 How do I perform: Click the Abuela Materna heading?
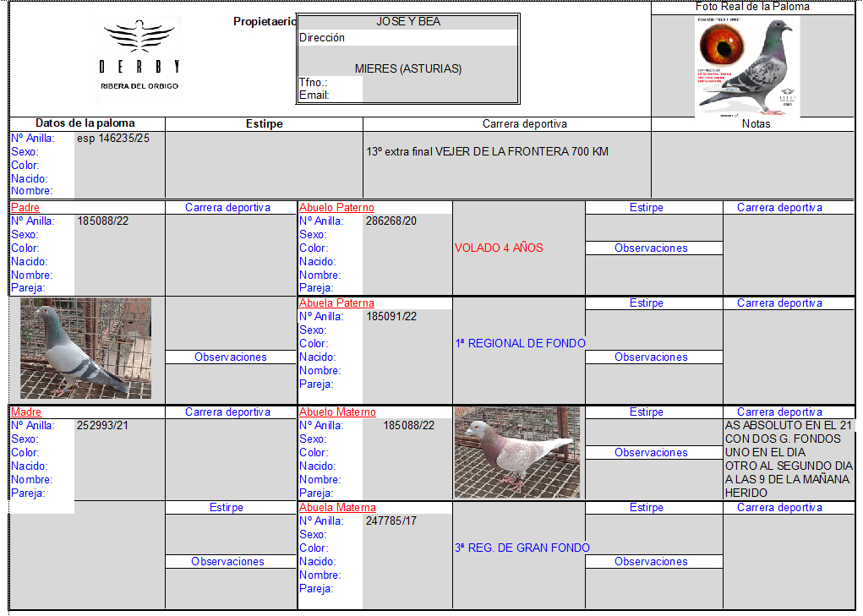click(x=337, y=507)
